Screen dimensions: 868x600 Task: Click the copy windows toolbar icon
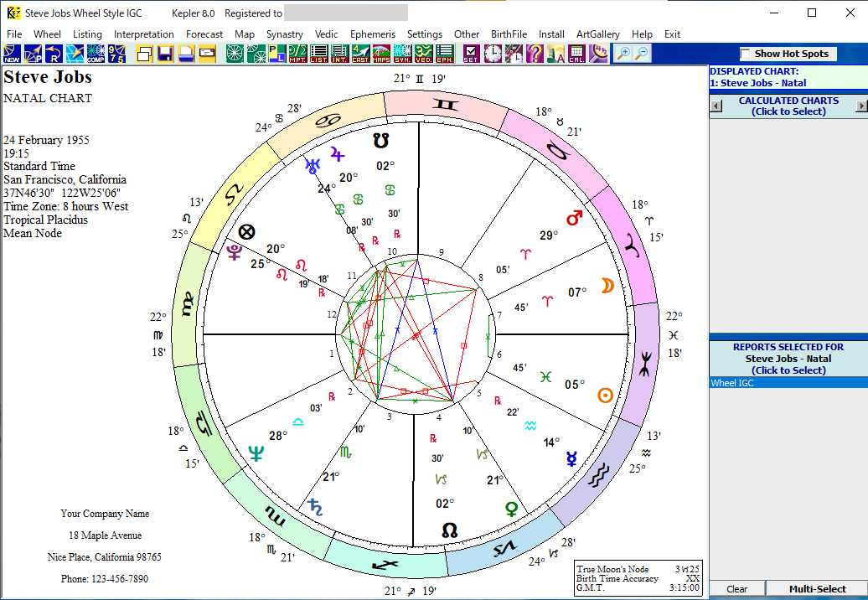144,54
